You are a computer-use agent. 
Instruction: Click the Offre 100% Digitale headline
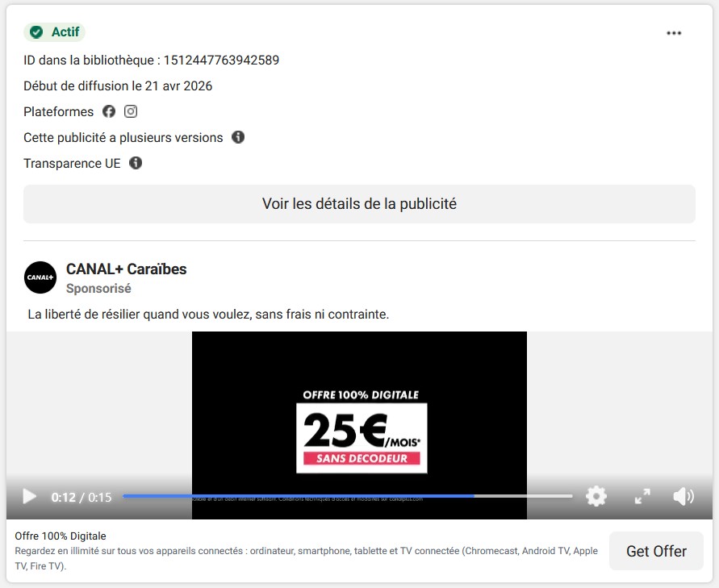61,536
